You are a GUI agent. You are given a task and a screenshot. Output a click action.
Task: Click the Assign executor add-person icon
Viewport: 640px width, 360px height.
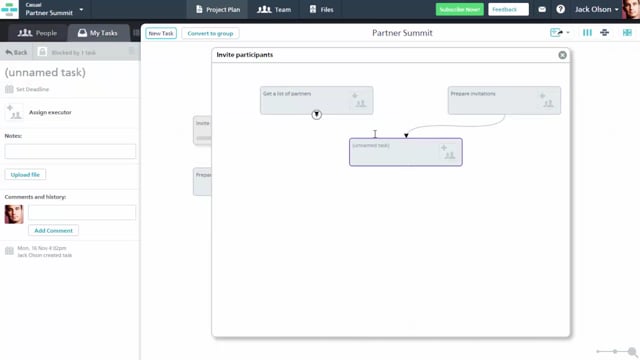(14, 112)
